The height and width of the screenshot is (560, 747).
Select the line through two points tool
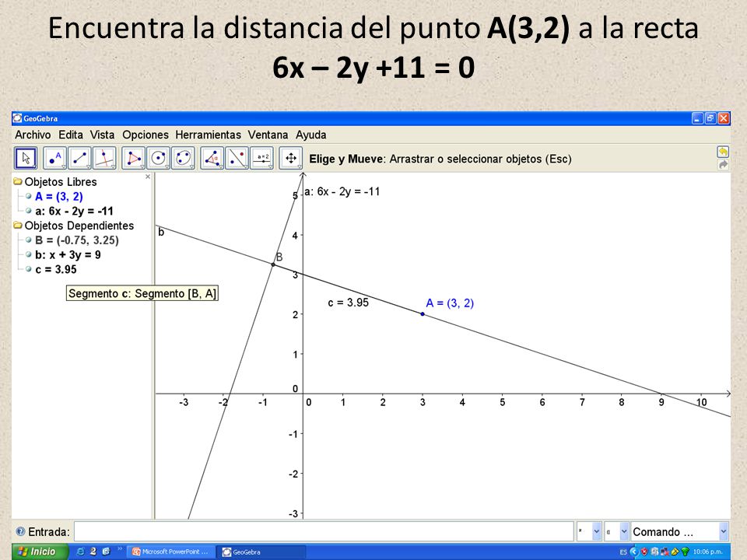(79, 158)
